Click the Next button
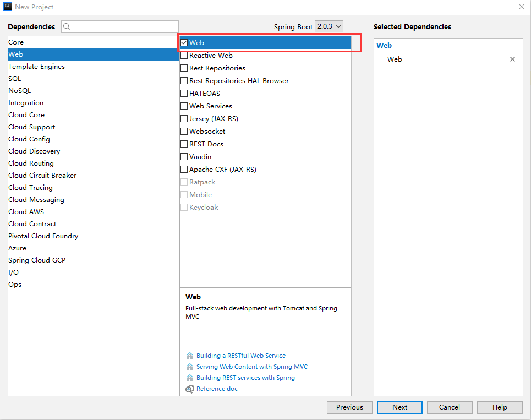The width and height of the screenshot is (531, 420). [399, 407]
